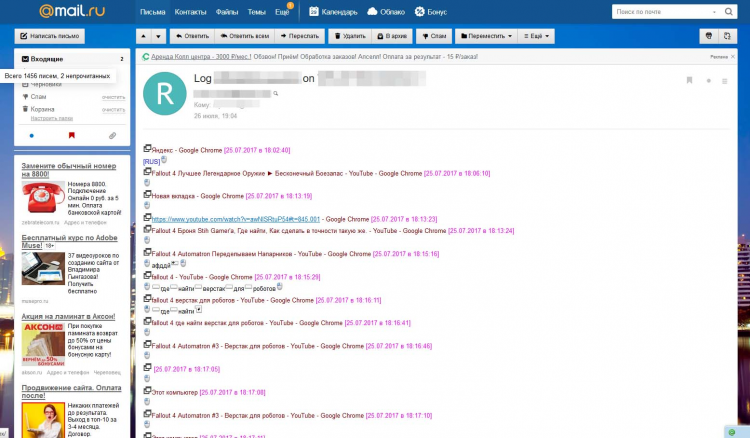This screenshot has height=438, width=750.
Task: Focus the mail search field
Action: (662, 11)
